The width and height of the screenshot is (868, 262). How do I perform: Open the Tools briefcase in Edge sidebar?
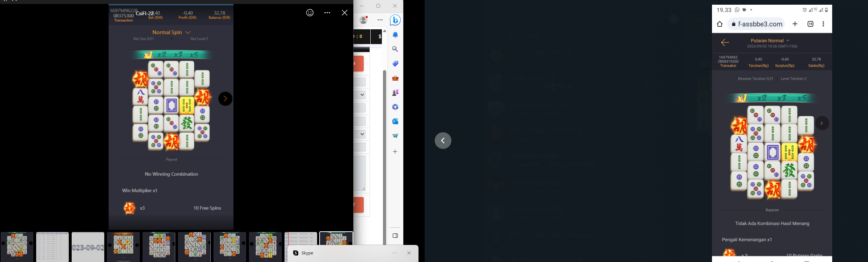(395, 78)
